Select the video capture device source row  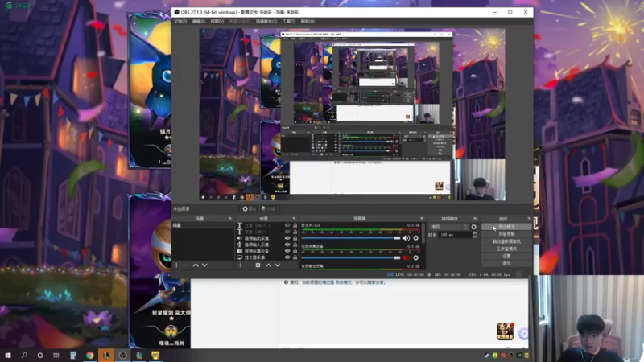pos(267,251)
